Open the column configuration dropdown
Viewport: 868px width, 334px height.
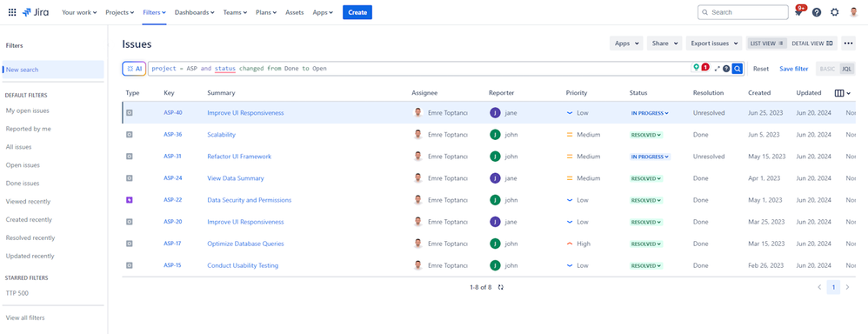843,93
